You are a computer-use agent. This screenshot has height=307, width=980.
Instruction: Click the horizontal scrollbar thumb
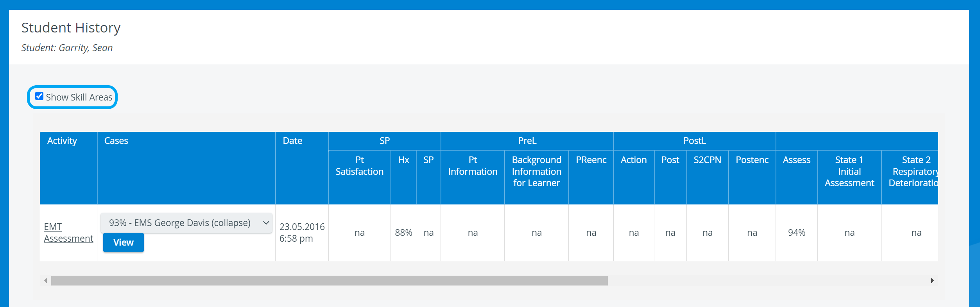click(330, 280)
